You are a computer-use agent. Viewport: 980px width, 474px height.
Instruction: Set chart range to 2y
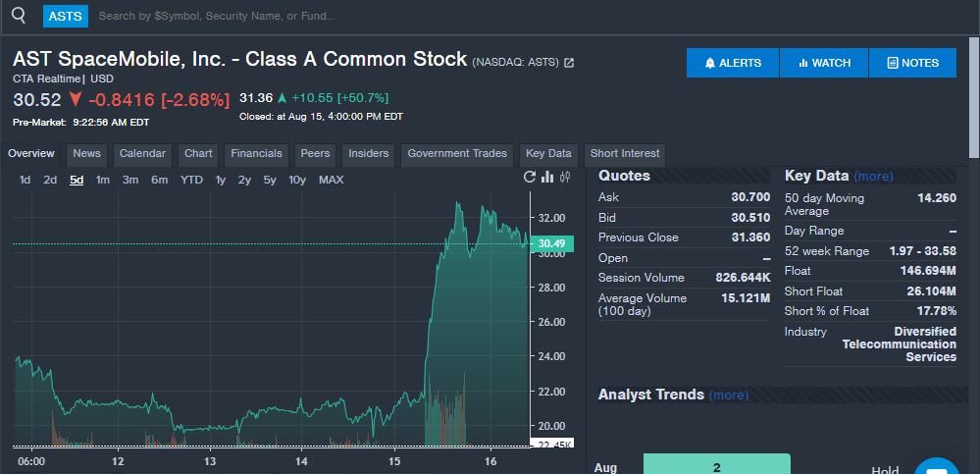click(244, 181)
